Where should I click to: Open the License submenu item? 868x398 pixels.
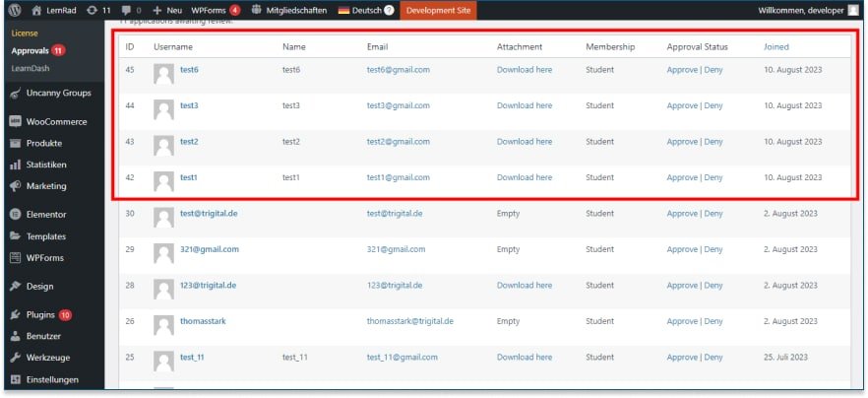click(25, 33)
